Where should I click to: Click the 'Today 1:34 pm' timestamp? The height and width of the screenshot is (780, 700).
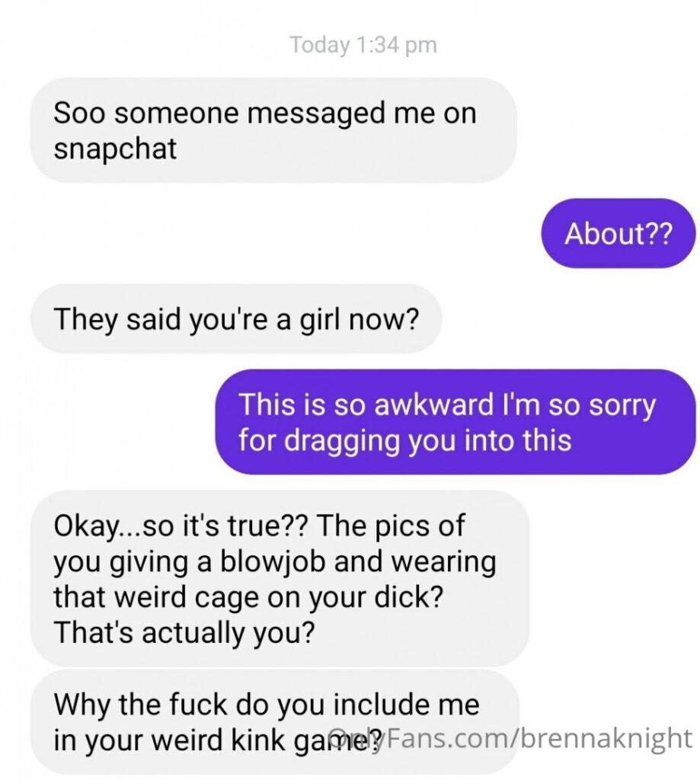point(363,45)
